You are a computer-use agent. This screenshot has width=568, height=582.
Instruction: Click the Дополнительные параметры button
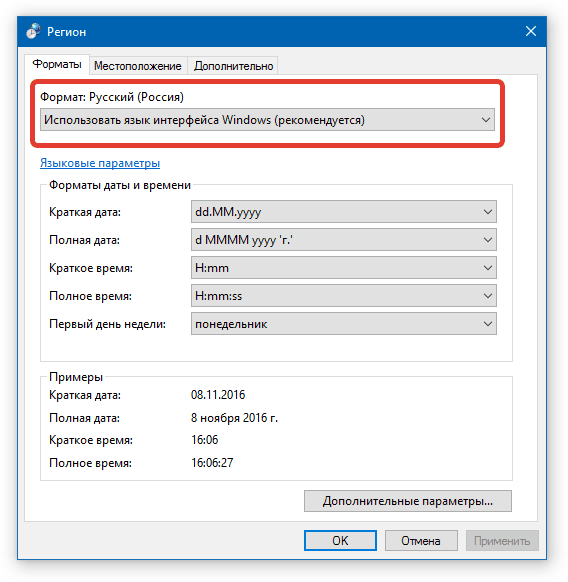pos(408,501)
